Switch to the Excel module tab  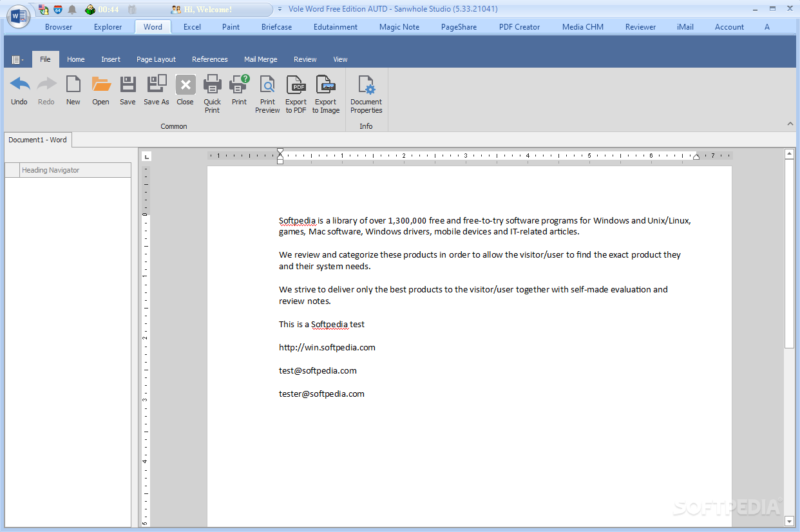point(192,27)
